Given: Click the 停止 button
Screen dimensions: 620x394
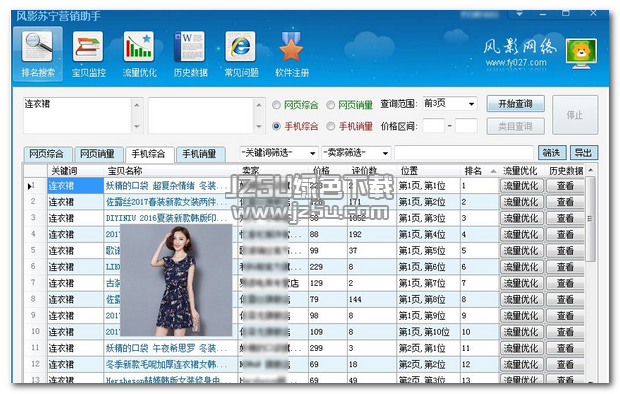Looking at the screenshot, I should (x=575, y=115).
